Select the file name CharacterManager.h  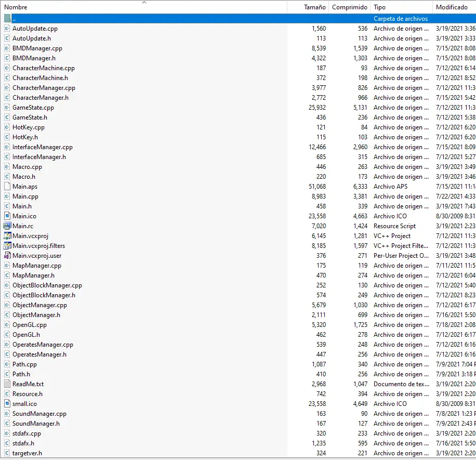tap(41, 98)
